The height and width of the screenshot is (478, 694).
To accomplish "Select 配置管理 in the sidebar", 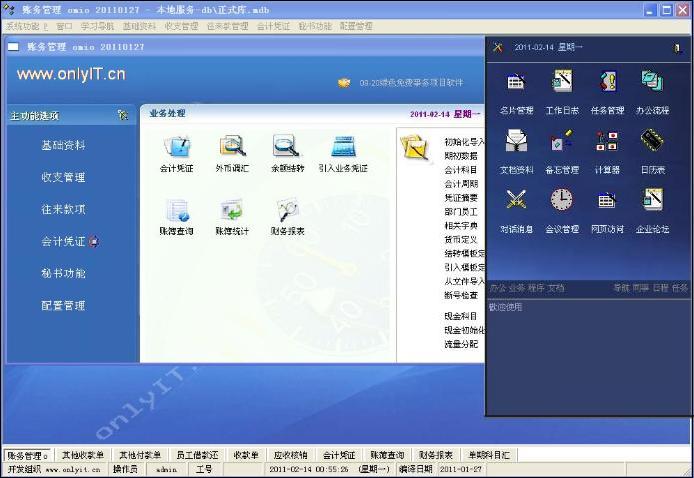I will click(63, 305).
